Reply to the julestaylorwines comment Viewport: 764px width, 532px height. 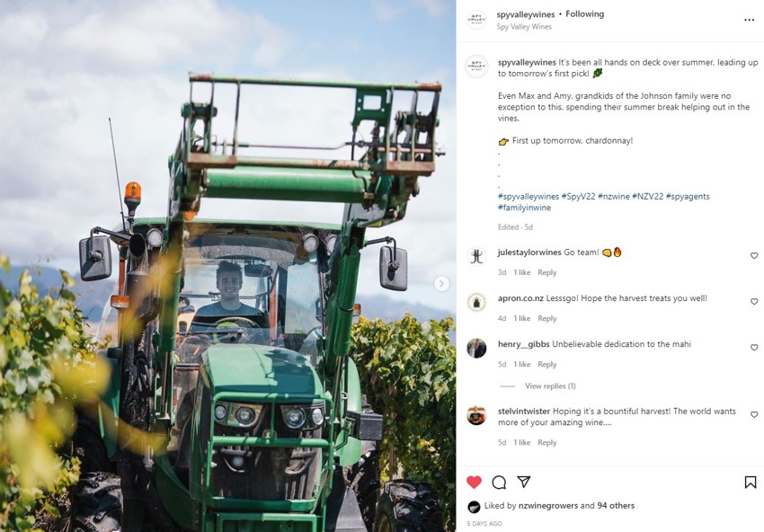[546, 272]
